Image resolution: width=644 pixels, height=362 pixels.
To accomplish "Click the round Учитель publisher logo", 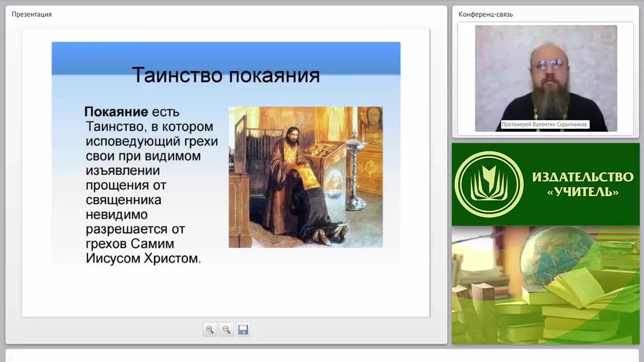I will coord(489,185).
